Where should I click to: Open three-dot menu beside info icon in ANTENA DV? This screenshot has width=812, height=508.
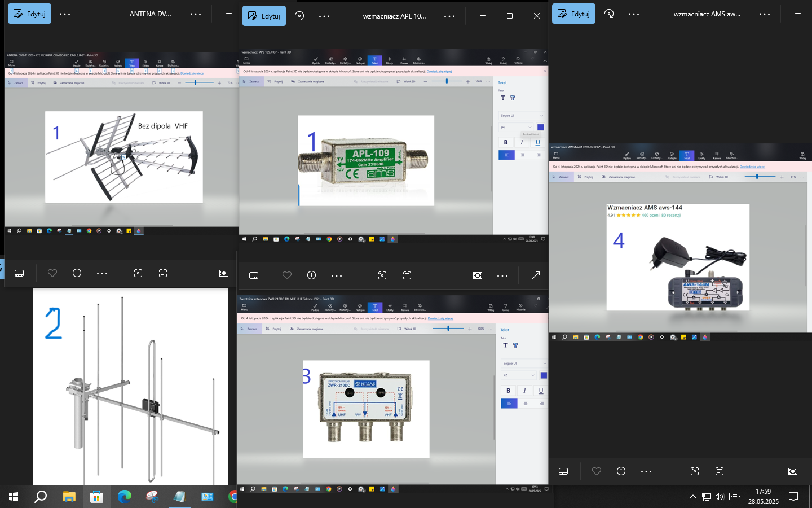102,273
